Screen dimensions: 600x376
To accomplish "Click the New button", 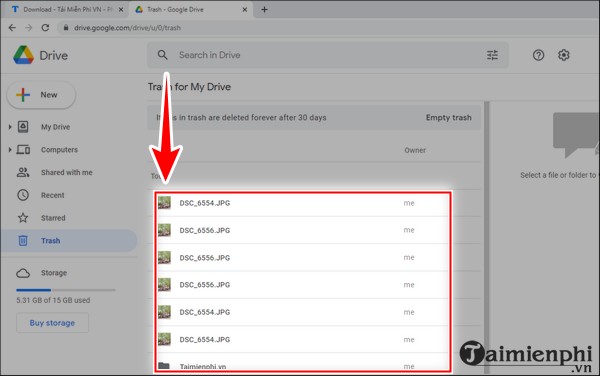I will pyautogui.click(x=41, y=94).
